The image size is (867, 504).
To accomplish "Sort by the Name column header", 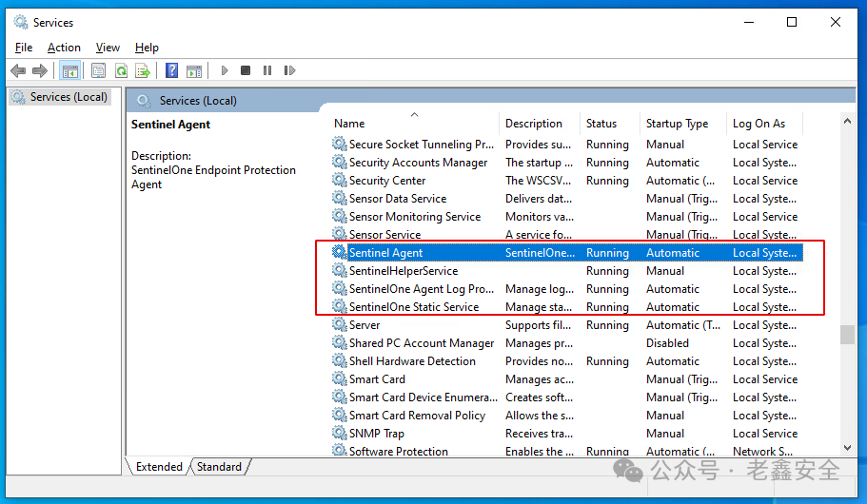I will pyautogui.click(x=349, y=124).
